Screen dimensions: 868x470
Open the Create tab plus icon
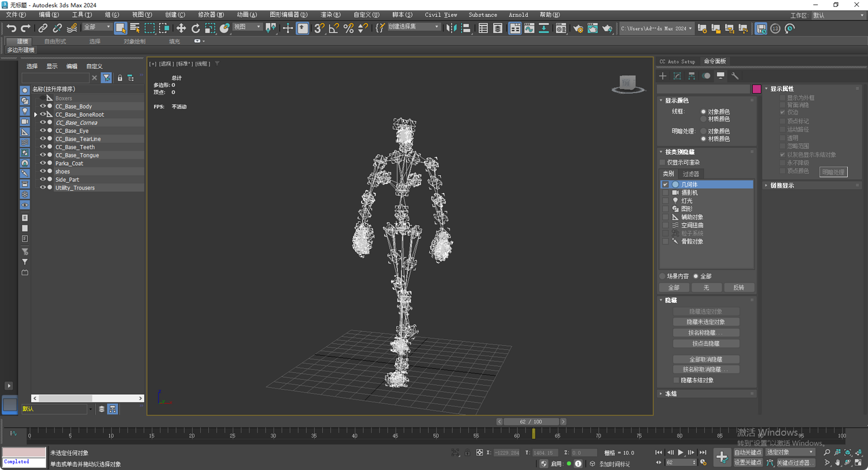[x=663, y=76]
